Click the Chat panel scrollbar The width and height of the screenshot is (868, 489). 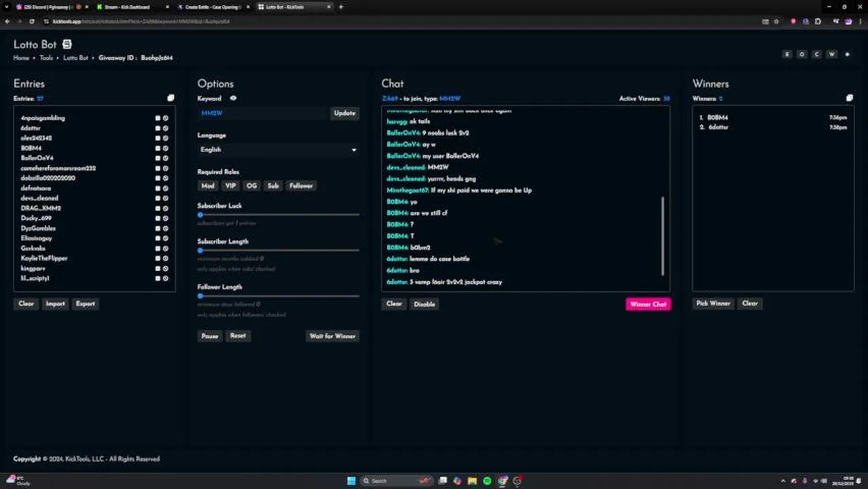click(x=663, y=236)
